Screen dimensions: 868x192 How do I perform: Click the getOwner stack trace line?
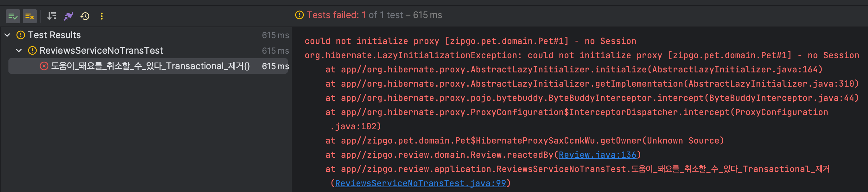click(x=524, y=141)
